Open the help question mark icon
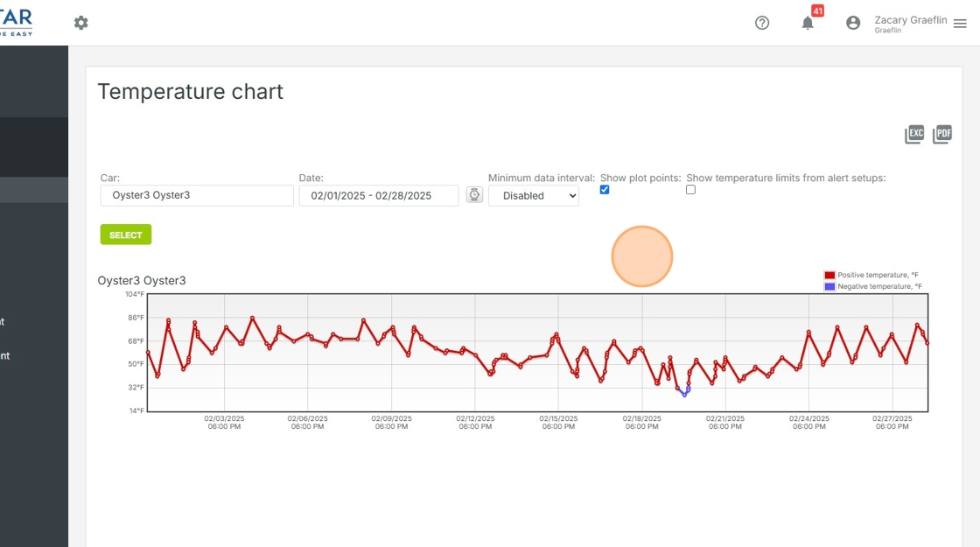980x547 pixels. (762, 23)
